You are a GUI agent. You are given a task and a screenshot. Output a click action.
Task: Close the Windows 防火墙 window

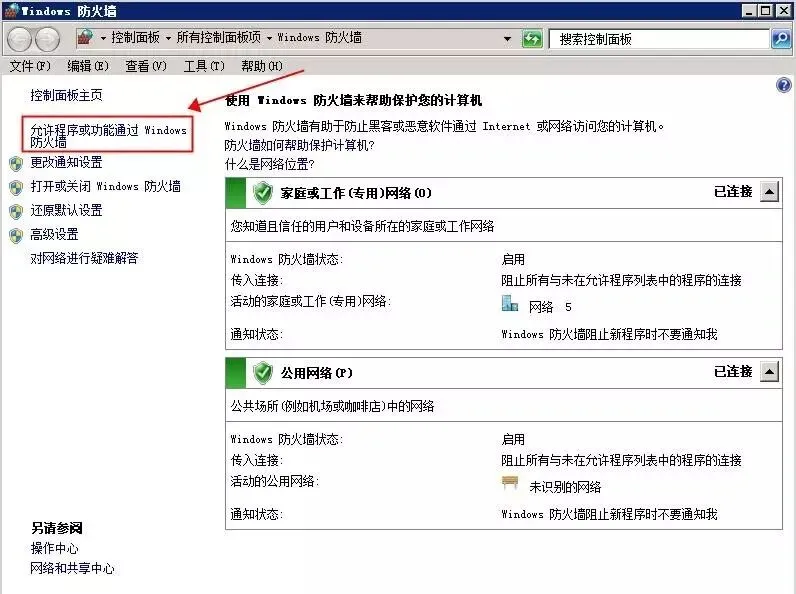point(784,10)
